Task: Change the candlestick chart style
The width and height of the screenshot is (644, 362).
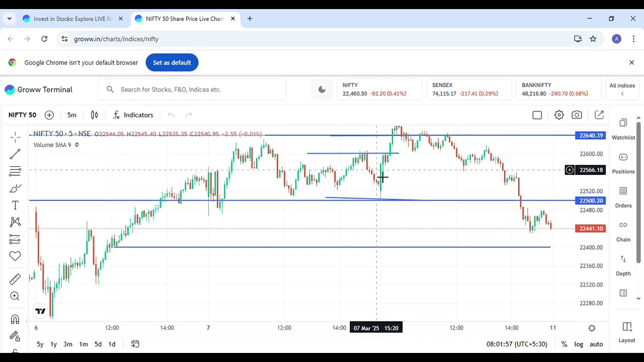Action: [94, 115]
